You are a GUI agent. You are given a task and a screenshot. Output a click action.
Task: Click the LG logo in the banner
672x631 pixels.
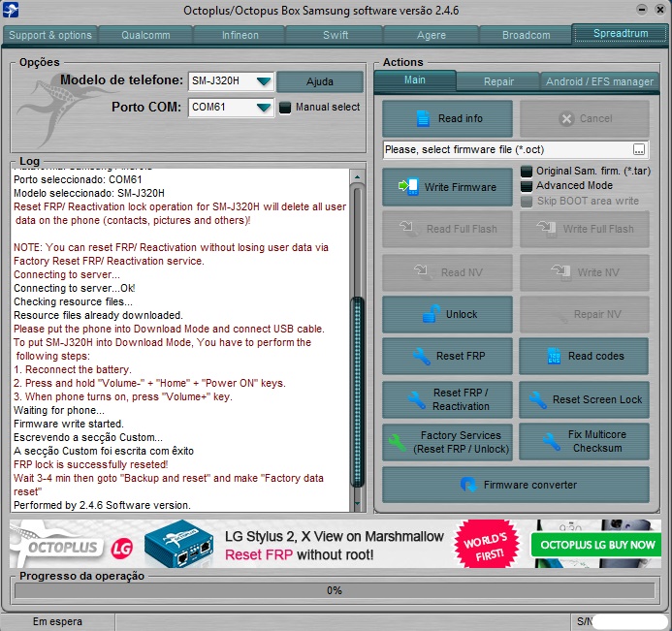click(x=122, y=548)
